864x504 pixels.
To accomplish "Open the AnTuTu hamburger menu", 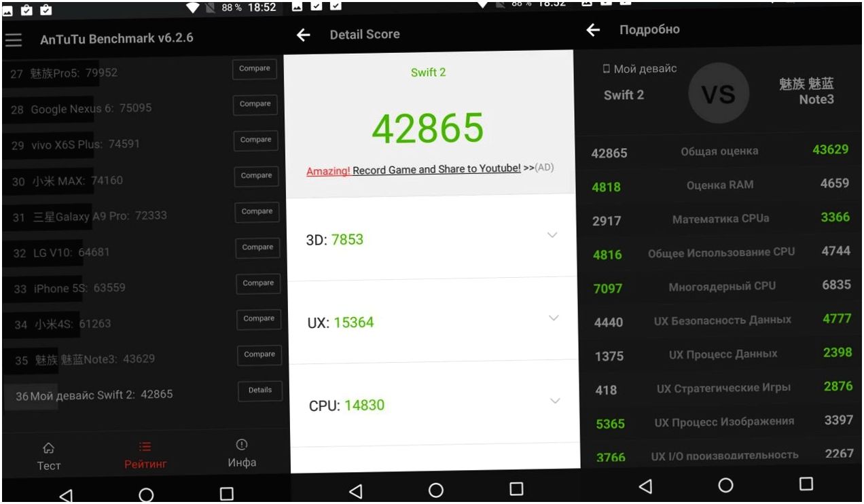I will 14,39.
